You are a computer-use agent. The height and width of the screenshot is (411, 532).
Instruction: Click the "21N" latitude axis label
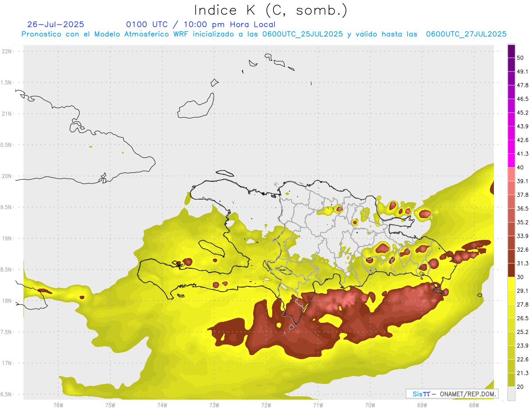pos(8,114)
